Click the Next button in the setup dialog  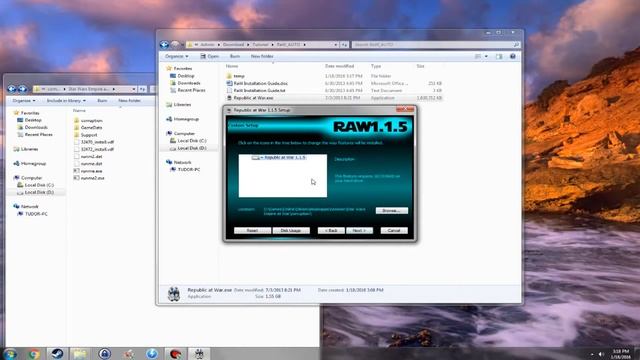tap(360, 231)
